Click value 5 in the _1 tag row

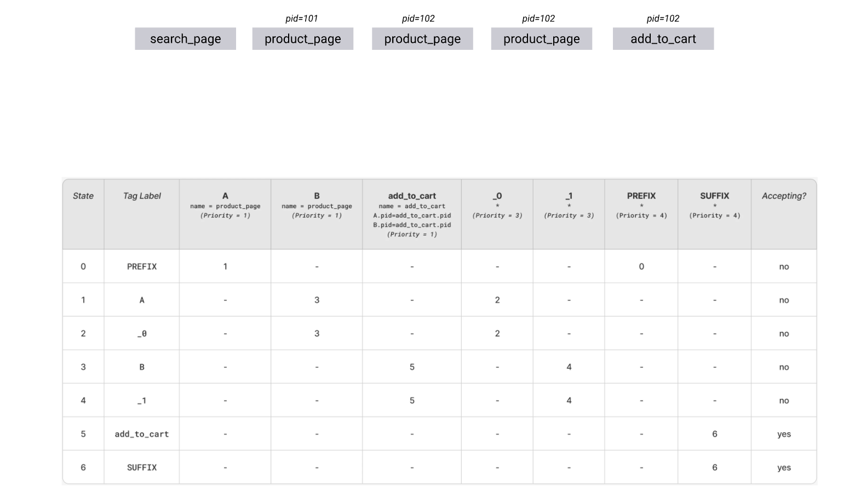tap(412, 400)
